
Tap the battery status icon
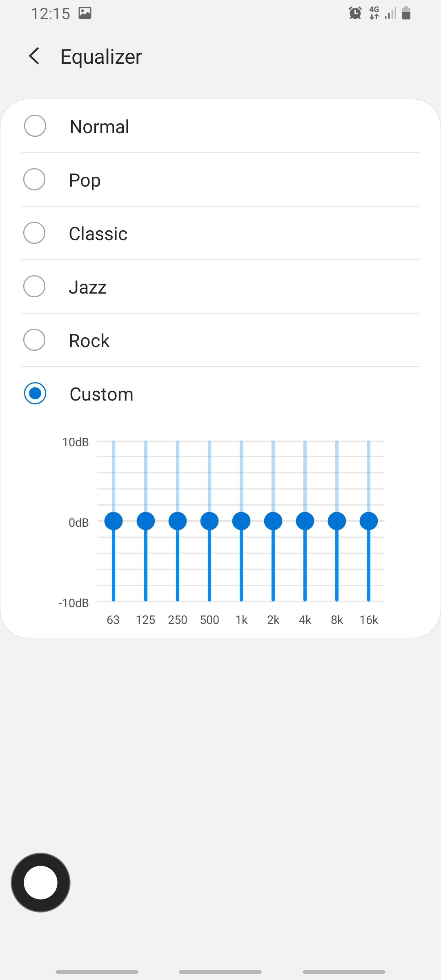406,13
